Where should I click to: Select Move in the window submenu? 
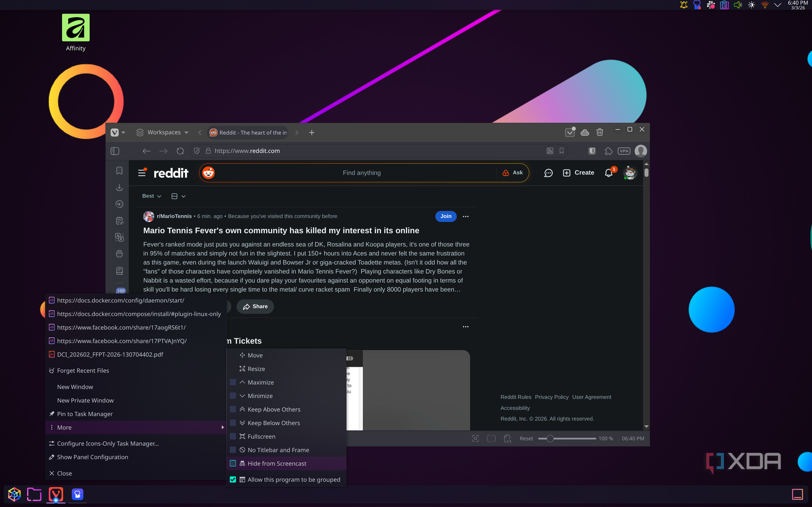tap(286, 355)
